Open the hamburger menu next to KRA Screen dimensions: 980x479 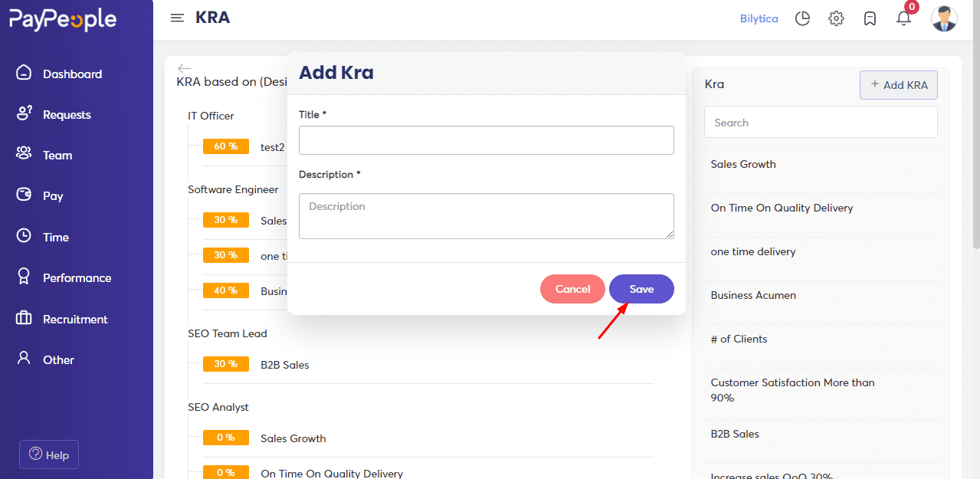tap(177, 18)
